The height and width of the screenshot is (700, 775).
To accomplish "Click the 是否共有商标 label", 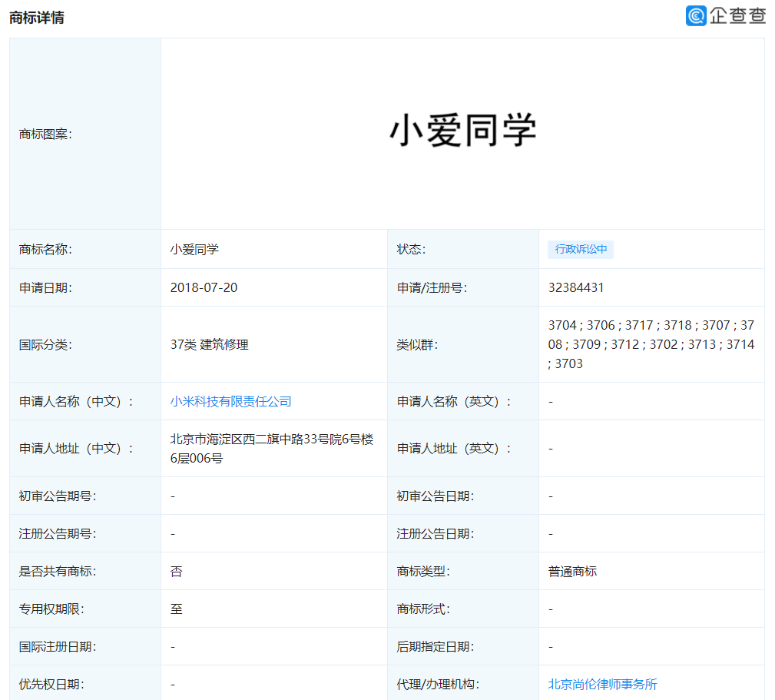I will [x=58, y=572].
